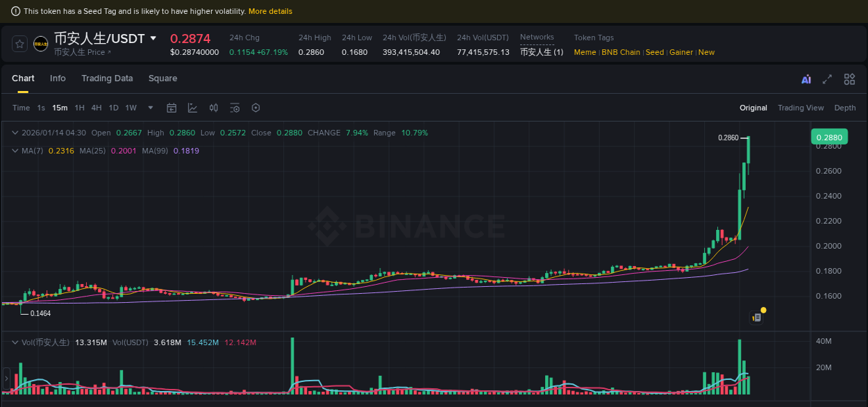Collapse the Volume indicator panel

pyautogui.click(x=15, y=342)
